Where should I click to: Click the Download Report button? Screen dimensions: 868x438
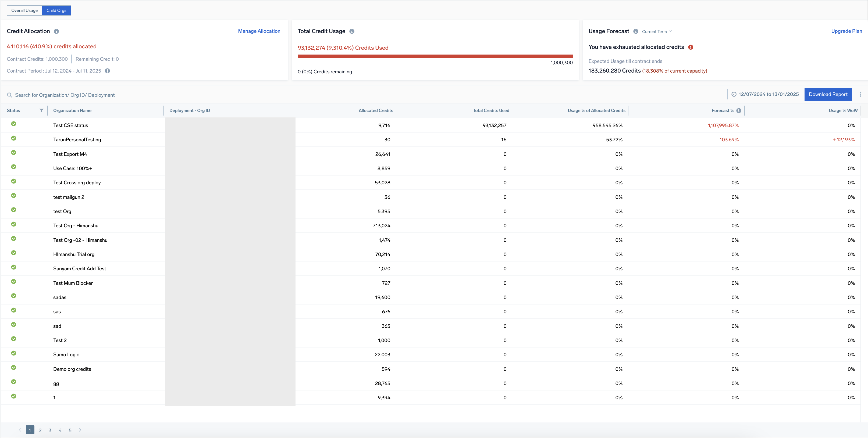[828, 94]
